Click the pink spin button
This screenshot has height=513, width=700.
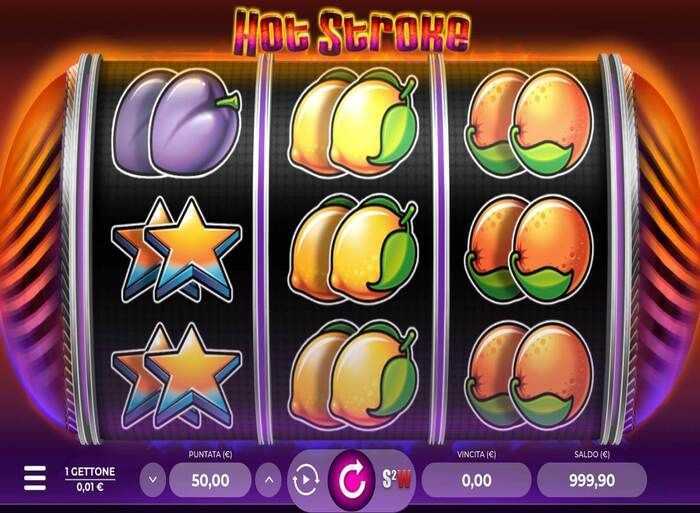click(x=350, y=481)
